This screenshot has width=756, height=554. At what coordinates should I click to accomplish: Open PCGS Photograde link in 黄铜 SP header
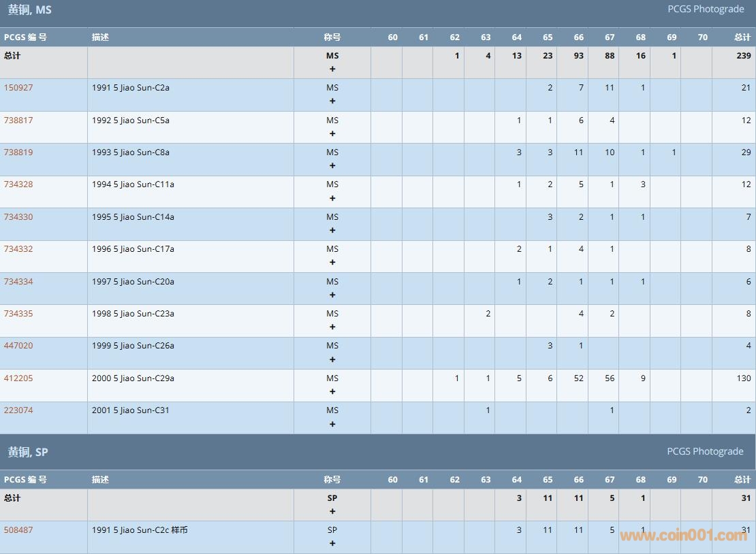point(705,451)
